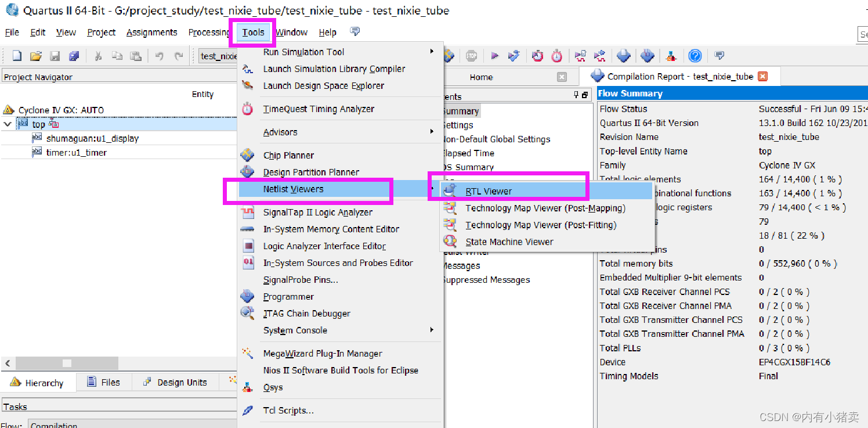Image resolution: width=868 pixels, height=428 pixels.
Task: Click the Gate Level Simulation icon
Action: [x=599, y=56]
